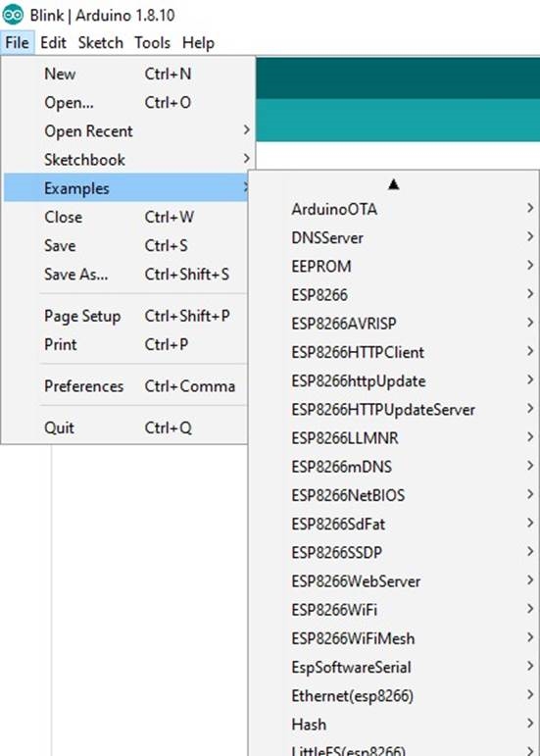Screen dimensions: 540x756
Task: Select the ESP8266WebServer examples entry
Action: pos(394,581)
